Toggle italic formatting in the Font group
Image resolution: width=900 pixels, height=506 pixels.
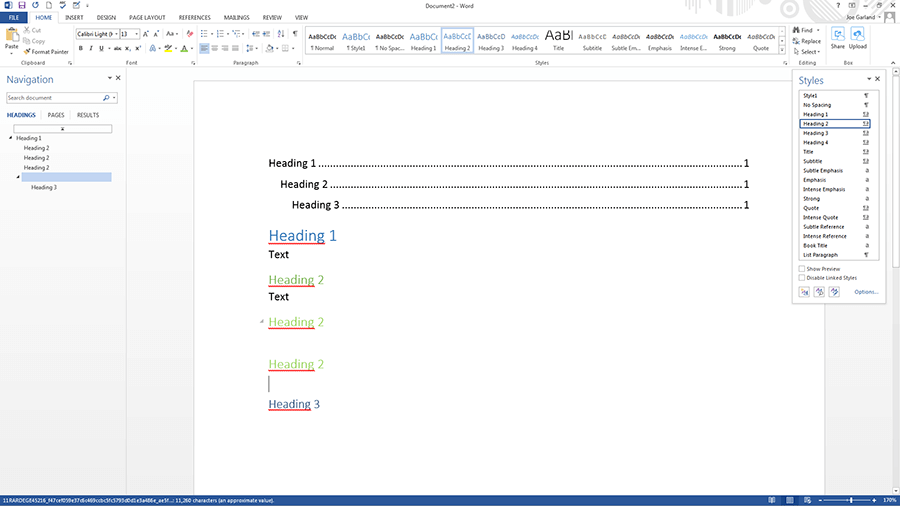point(90,48)
